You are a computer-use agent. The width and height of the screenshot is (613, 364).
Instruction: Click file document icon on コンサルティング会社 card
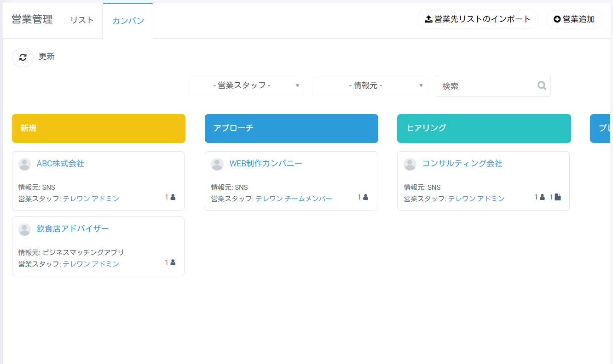coord(558,197)
